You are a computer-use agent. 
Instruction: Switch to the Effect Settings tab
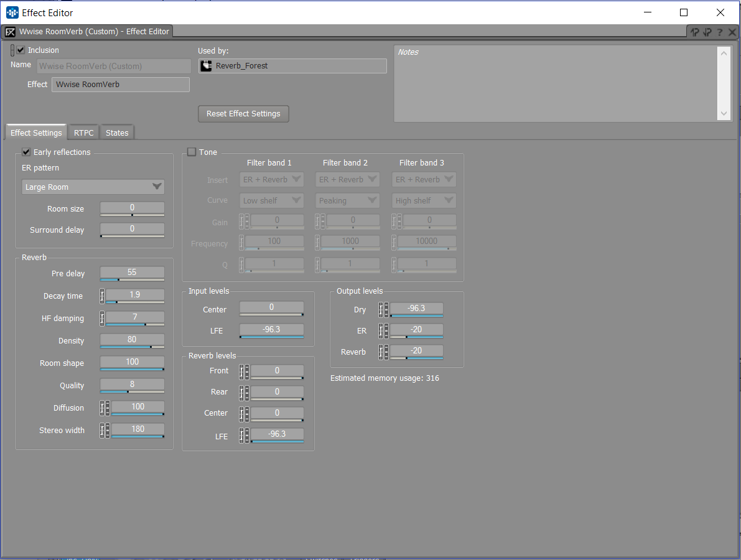(36, 133)
